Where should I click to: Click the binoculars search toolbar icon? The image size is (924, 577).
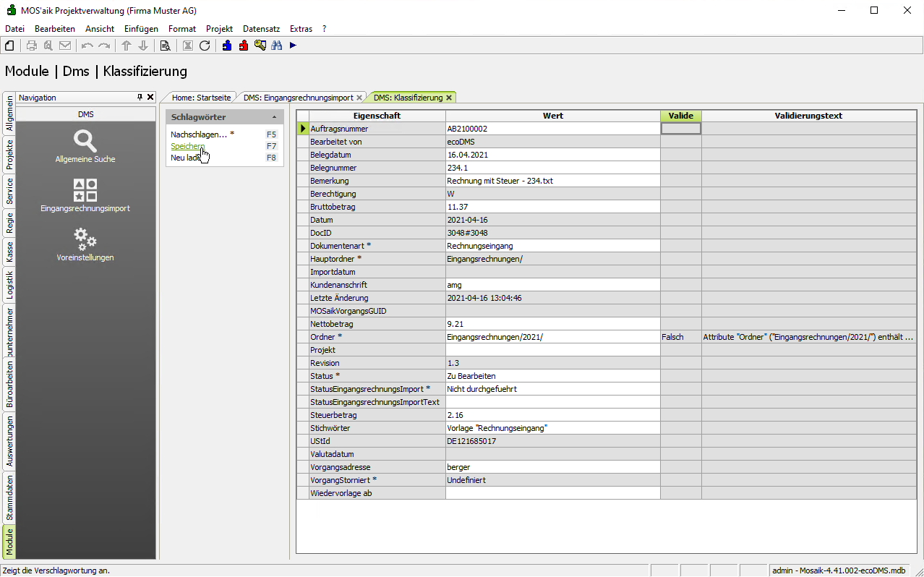pyautogui.click(x=276, y=46)
